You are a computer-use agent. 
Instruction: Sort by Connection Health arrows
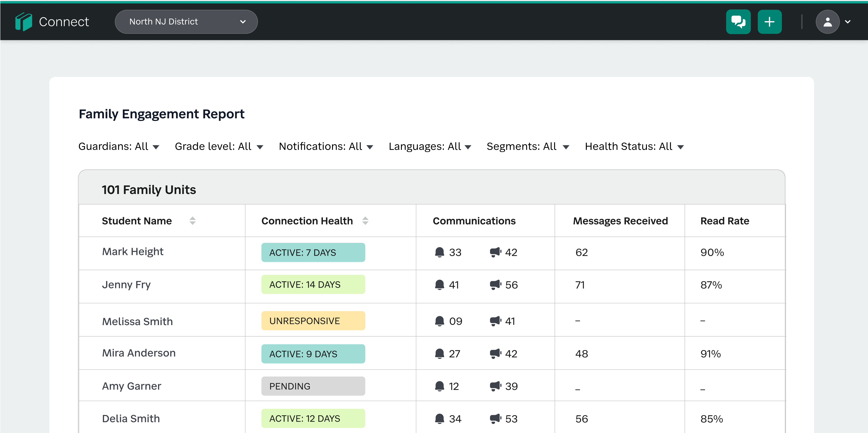[365, 221]
